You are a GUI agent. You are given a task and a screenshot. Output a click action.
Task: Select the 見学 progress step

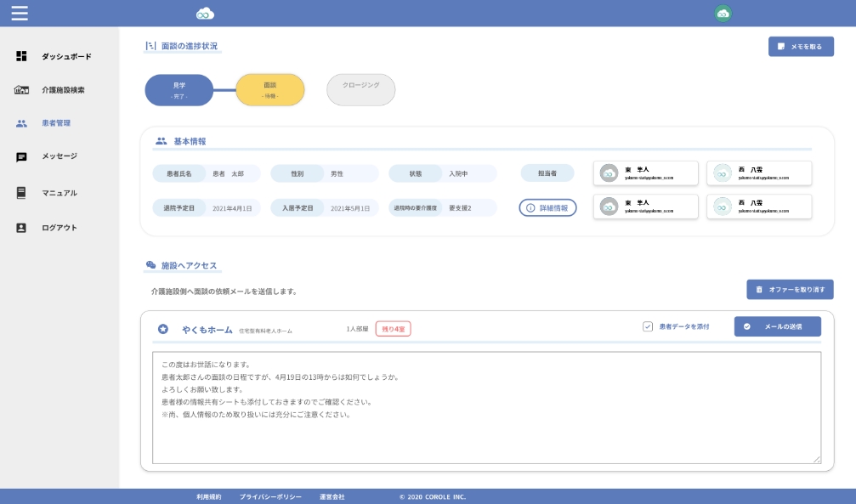click(x=179, y=90)
